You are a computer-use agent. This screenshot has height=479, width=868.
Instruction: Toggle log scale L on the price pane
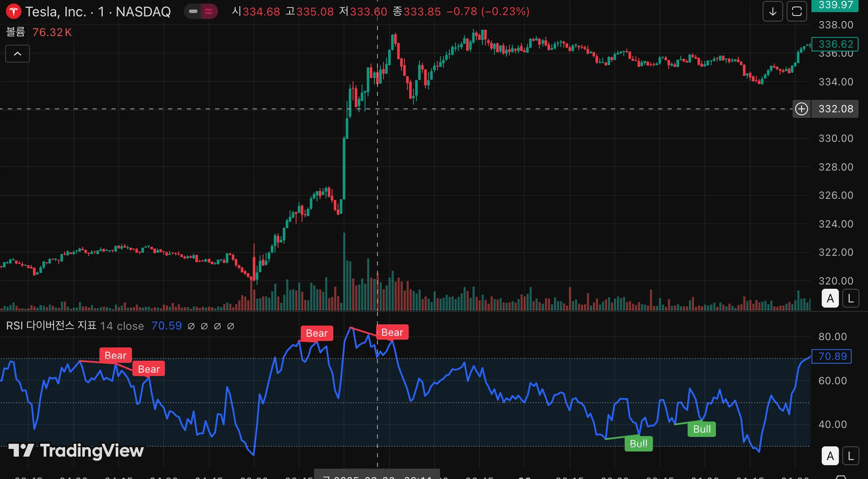(851, 298)
